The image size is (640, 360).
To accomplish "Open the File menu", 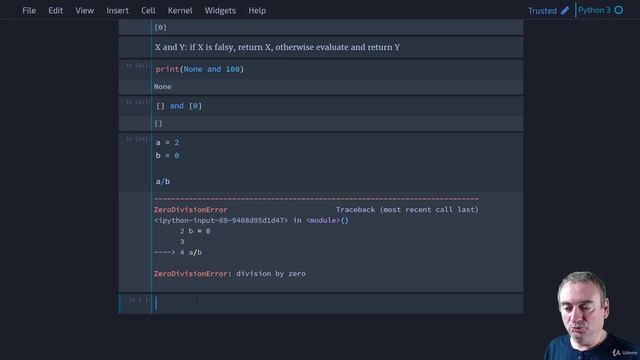I will point(29,11).
